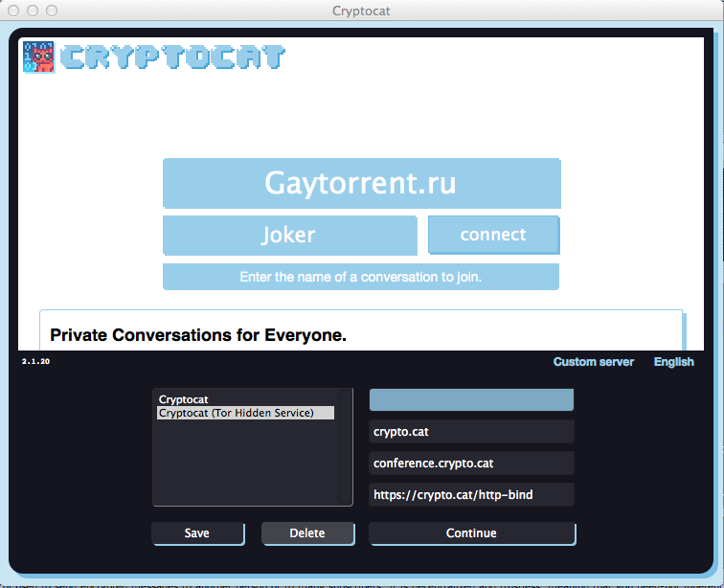The width and height of the screenshot is (724, 588).
Task: Click the Private Conversations for Everyone heading
Action: (x=198, y=335)
